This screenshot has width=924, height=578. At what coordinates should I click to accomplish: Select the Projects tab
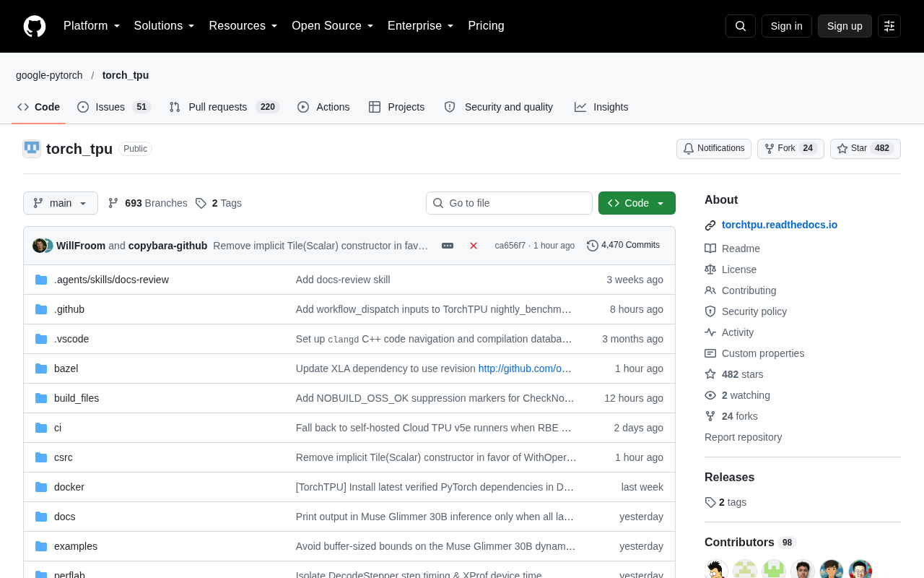(396, 107)
